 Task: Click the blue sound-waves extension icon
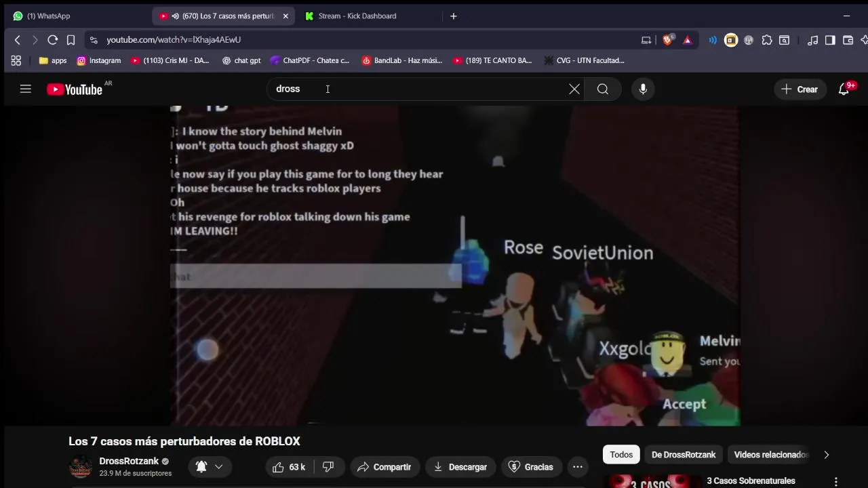click(x=713, y=40)
